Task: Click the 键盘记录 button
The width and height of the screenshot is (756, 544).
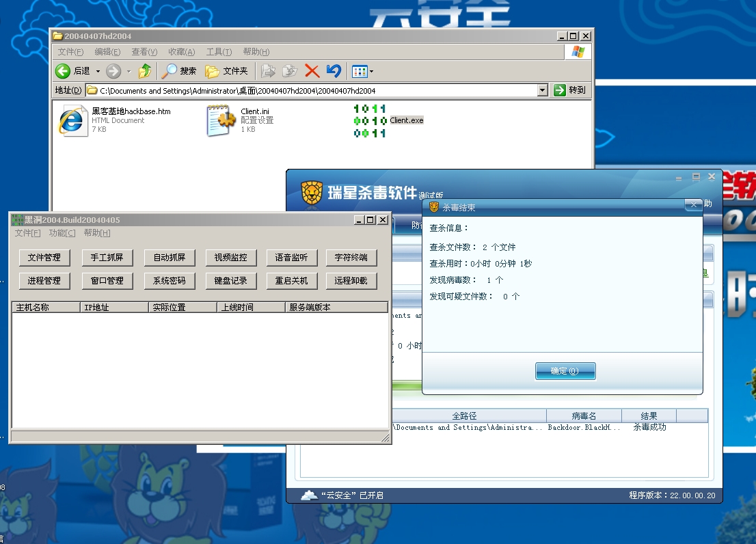Action: (231, 280)
